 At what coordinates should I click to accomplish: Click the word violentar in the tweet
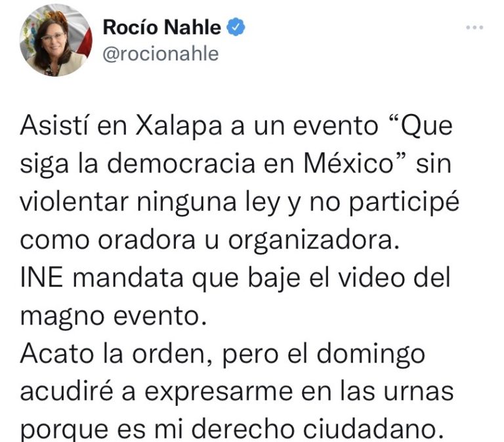click(74, 201)
